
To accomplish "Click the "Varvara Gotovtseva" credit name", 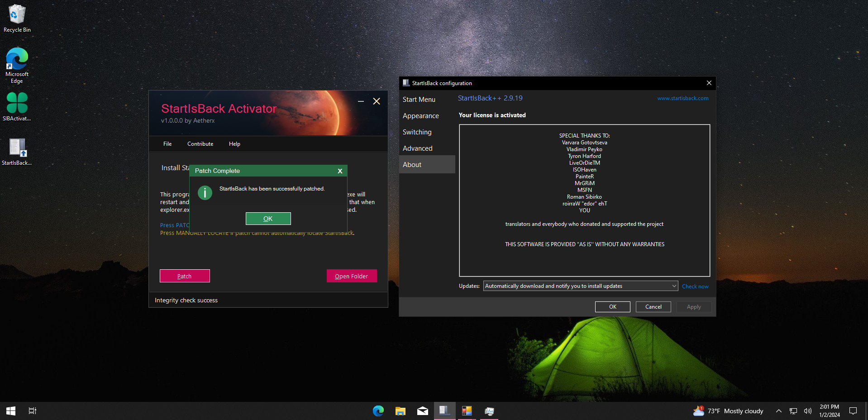I will [585, 143].
